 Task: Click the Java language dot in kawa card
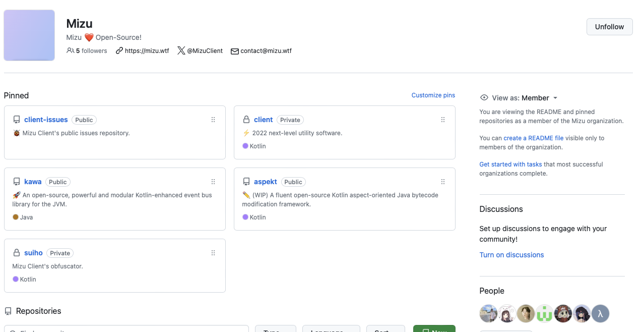click(16, 217)
